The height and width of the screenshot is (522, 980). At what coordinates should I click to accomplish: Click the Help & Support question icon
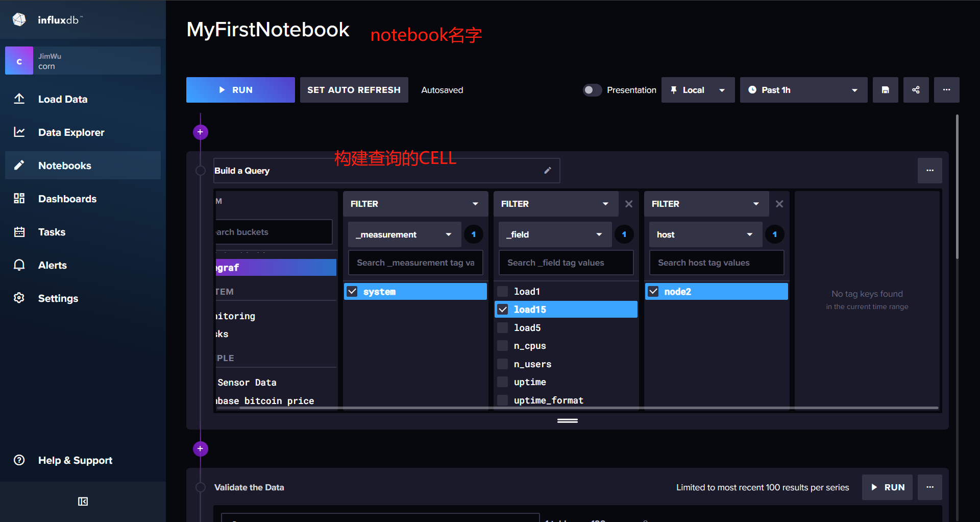pos(19,460)
